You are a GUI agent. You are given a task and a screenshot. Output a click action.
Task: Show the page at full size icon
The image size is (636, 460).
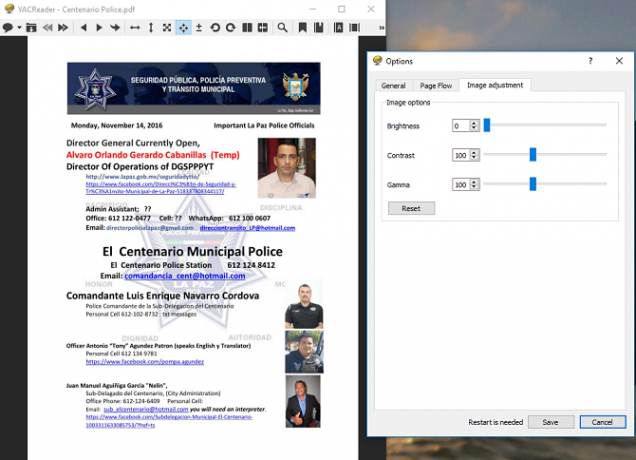pyautogui.click(x=167, y=28)
